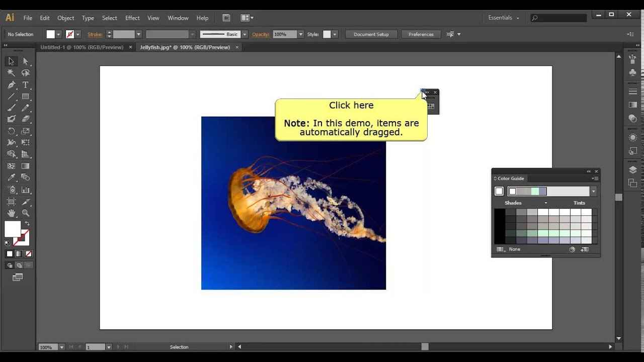Select the Zoom tool in toolbox
This screenshot has width=644, height=362.
click(x=26, y=213)
